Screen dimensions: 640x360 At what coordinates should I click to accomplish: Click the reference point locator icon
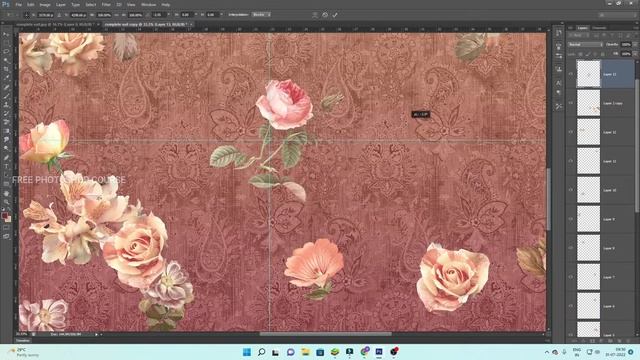(x=27, y=15)
